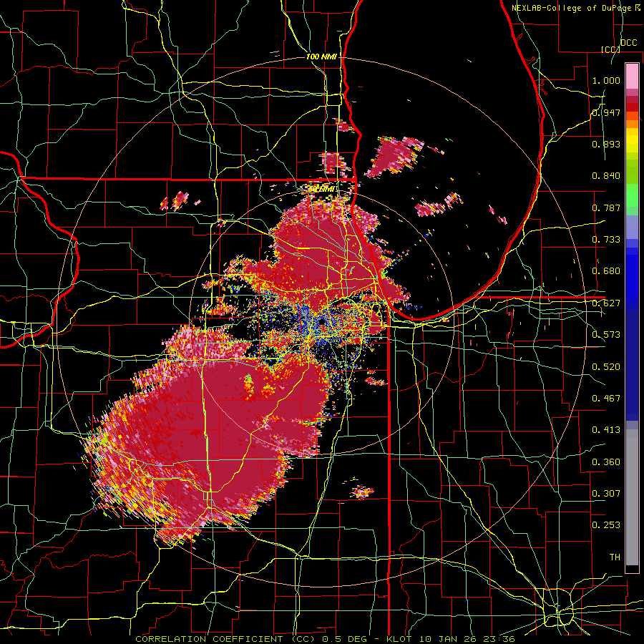
Task: Select the 0.573 scale value
Action: [606, 335]
